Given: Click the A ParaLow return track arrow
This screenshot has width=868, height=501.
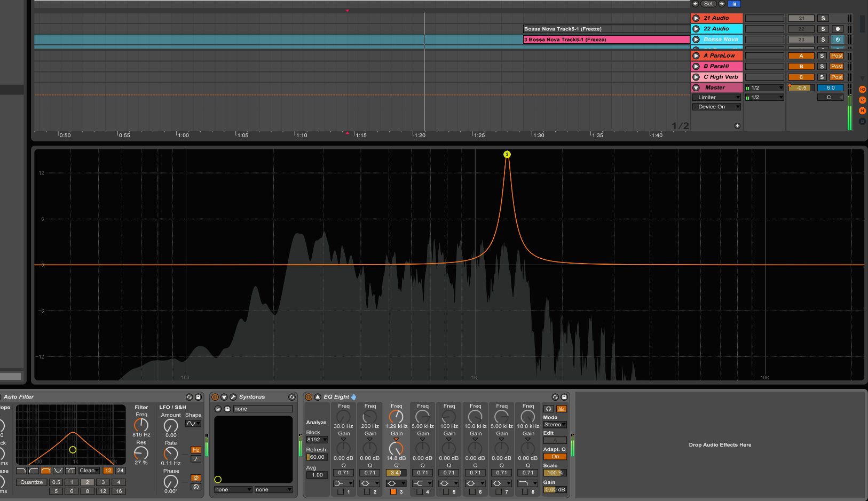Looking at the screenshot, I should 696,55.
